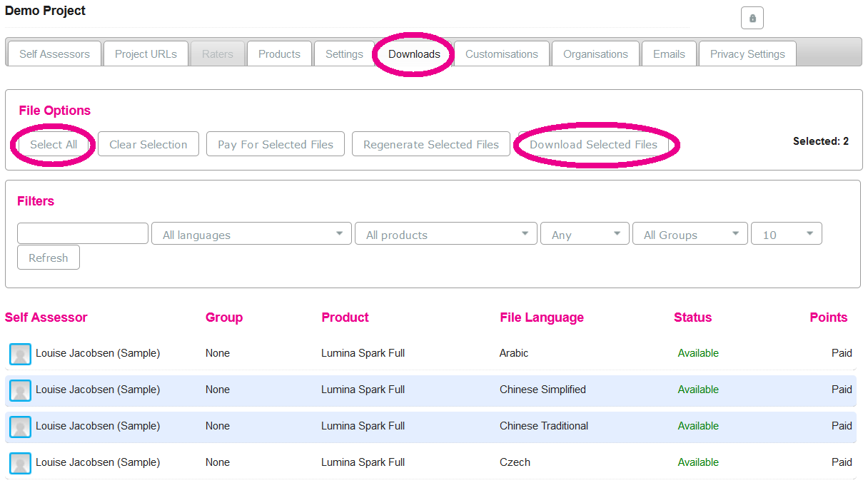Click Pay For Selected Files

276,144
